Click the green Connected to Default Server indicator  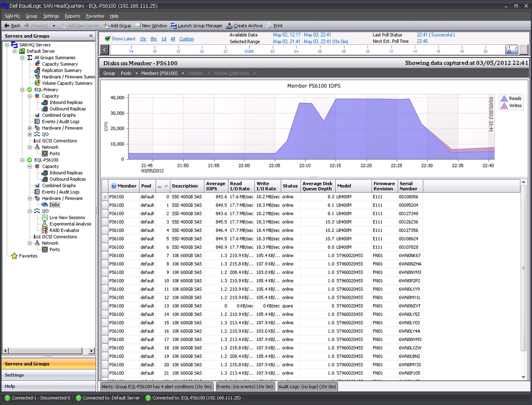[x=78, y=398]
